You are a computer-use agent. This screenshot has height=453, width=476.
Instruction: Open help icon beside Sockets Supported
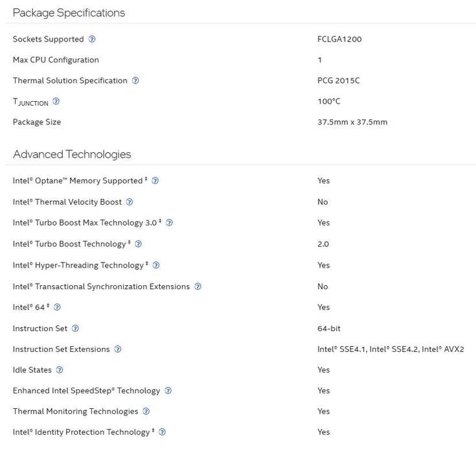[92, 39]
